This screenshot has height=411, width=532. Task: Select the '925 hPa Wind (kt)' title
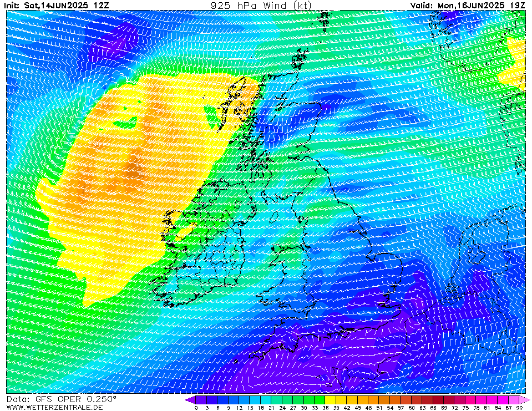(261, 6)
